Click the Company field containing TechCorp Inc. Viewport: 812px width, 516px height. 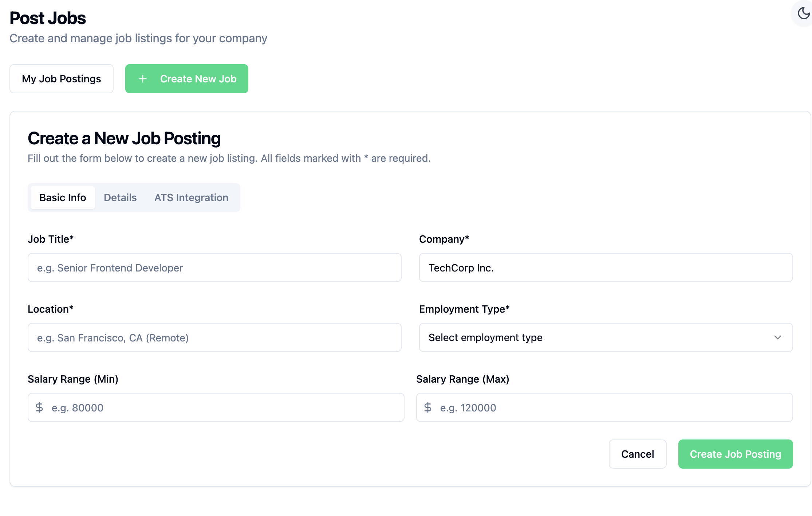pos(606,267)
